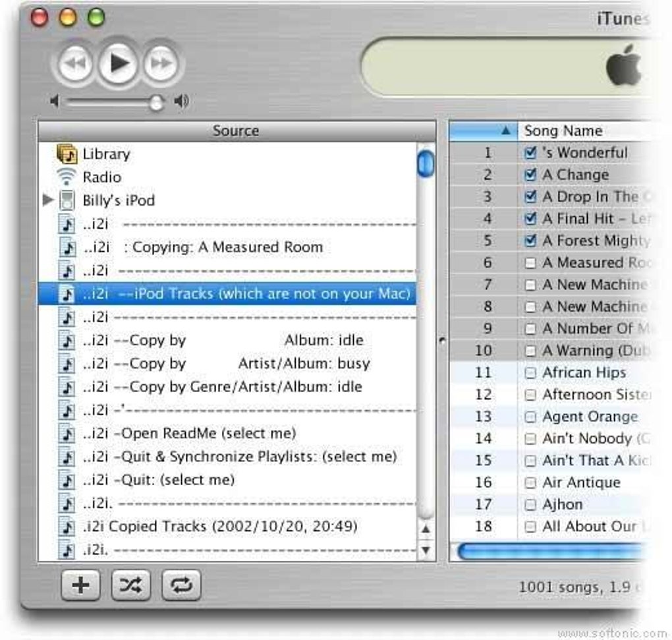Select the song 'All About Our'
The height and width of the screenshot is (640, 672).
pos(596,527)
